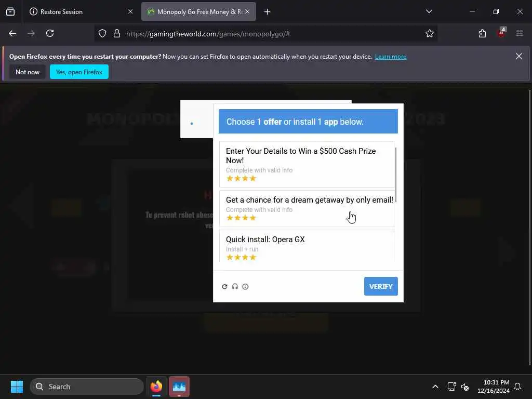The width and height of the screenshot is (532, 399).
Task: Open the network status tray icon
Action: 451,387
